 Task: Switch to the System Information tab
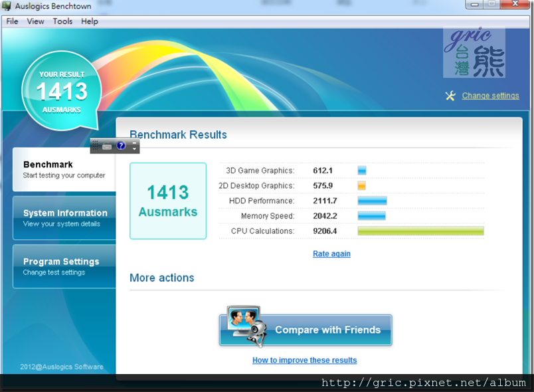point(64,218)
